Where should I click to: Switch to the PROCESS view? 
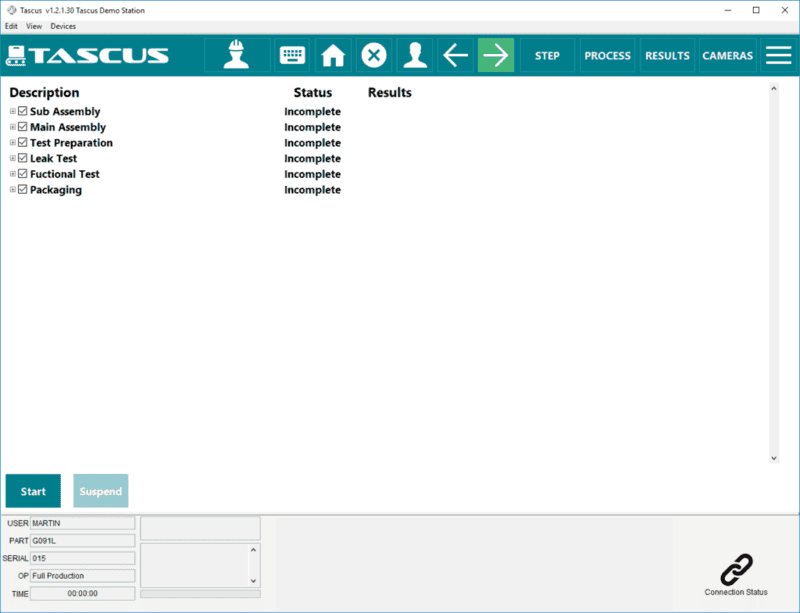608,55
